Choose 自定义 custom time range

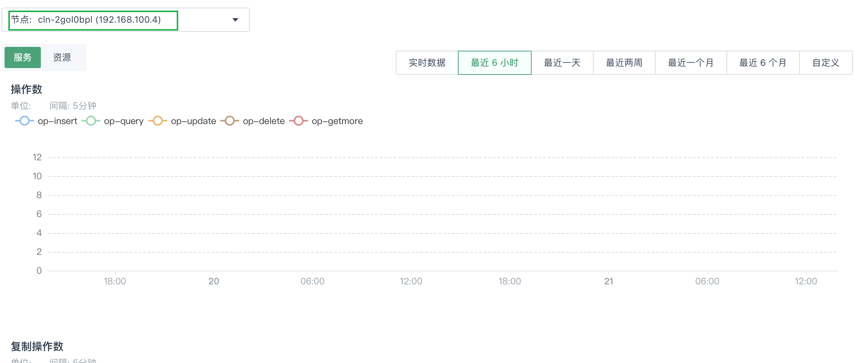click(826, 63)
